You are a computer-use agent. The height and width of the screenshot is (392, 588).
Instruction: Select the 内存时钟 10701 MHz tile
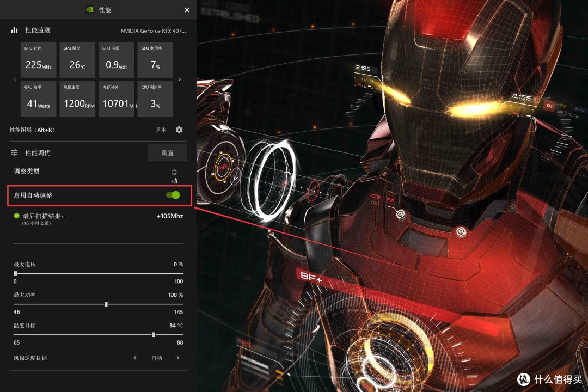click(x=117, y=99)
